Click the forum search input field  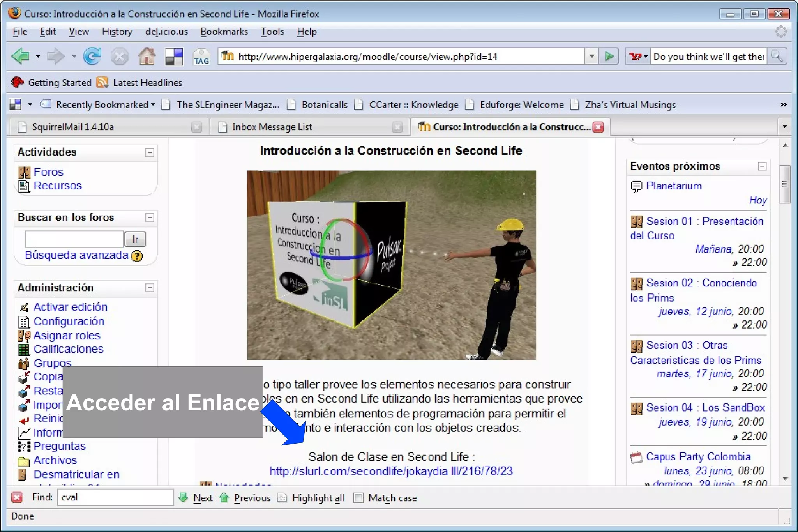tap(74, 239)
